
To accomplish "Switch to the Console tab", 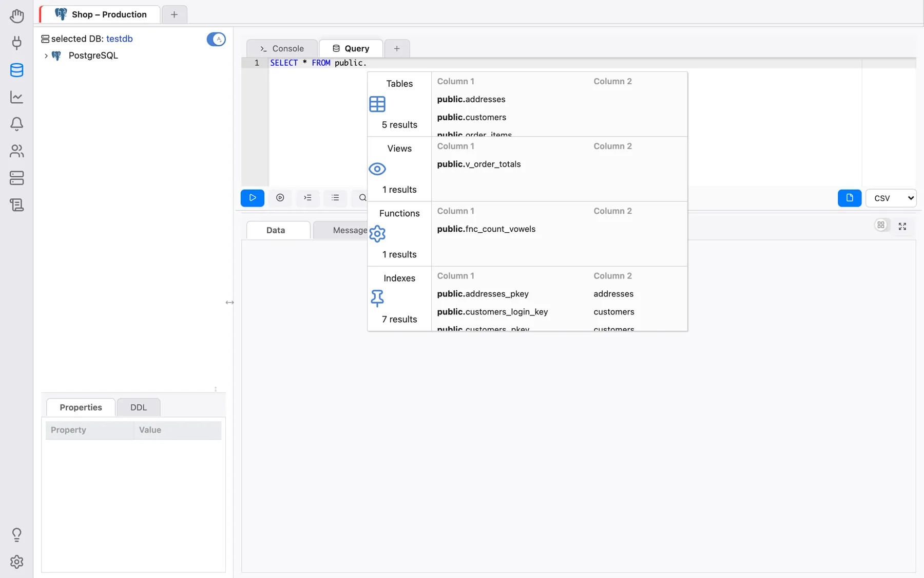I will pyautogui.click(x=282, y=48).
